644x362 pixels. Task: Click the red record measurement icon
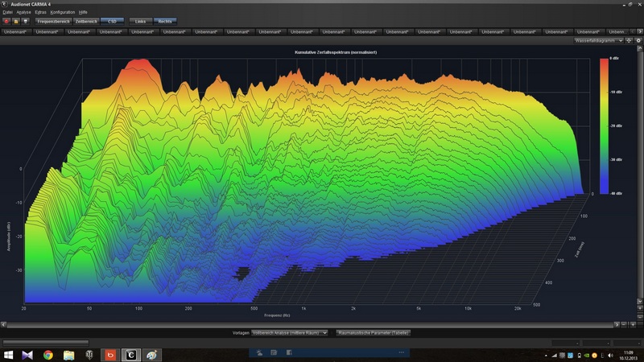pyautogui.click(x=6, y=21)
